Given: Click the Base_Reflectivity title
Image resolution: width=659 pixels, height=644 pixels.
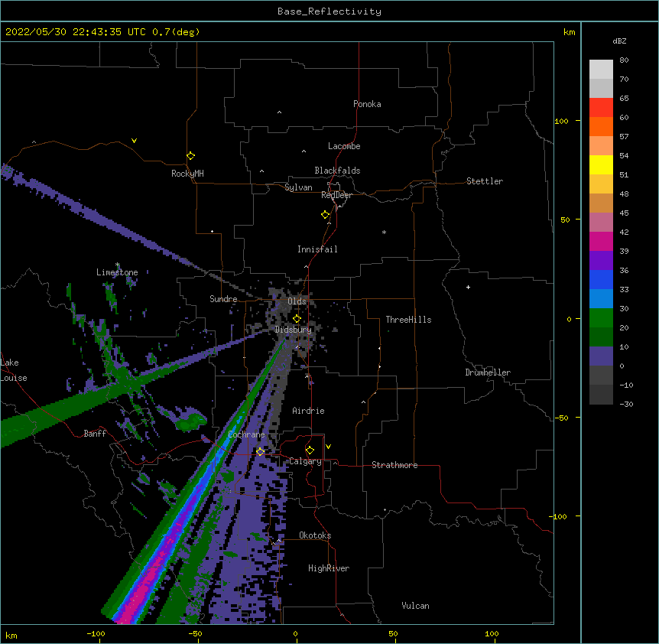Looking at the screenshot, I should [x=329, y=11].
